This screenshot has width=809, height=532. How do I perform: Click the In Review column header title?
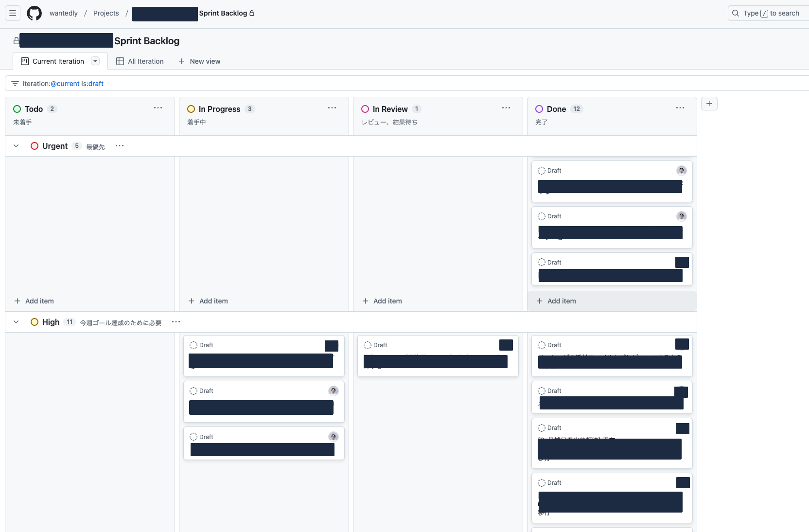(x=390, y=109)
